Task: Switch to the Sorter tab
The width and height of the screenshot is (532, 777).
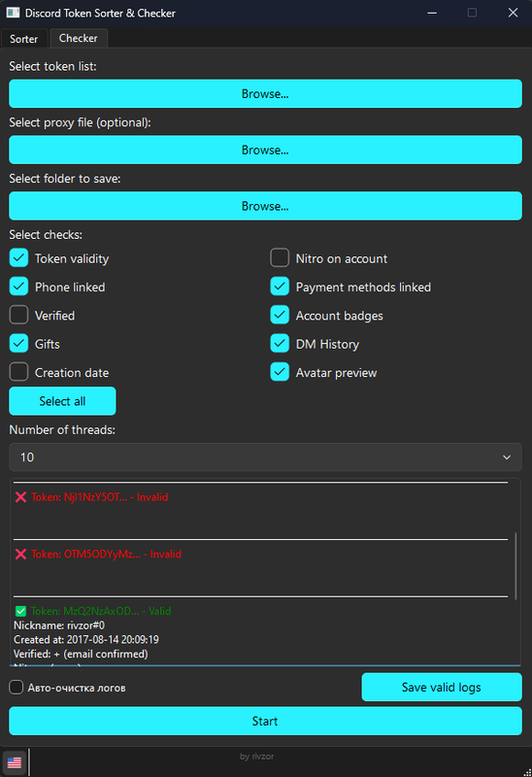Action: click(x=23, y=39)
